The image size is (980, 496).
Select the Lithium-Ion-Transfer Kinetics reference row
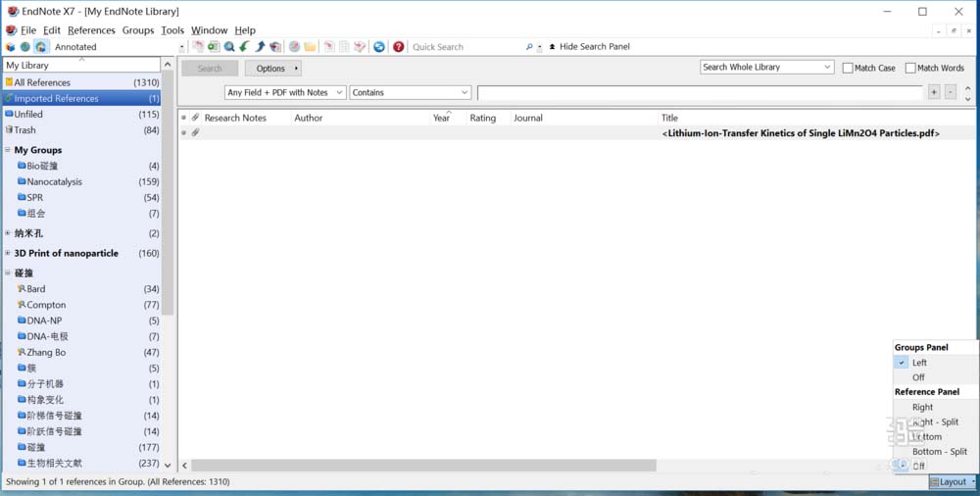pos(575,132)
